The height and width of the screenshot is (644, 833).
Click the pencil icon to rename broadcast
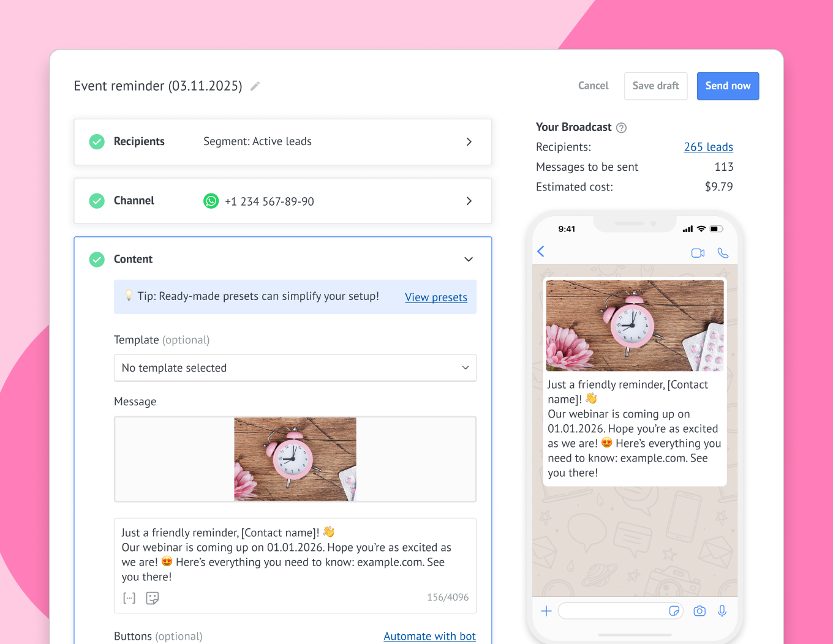[255, 86]
